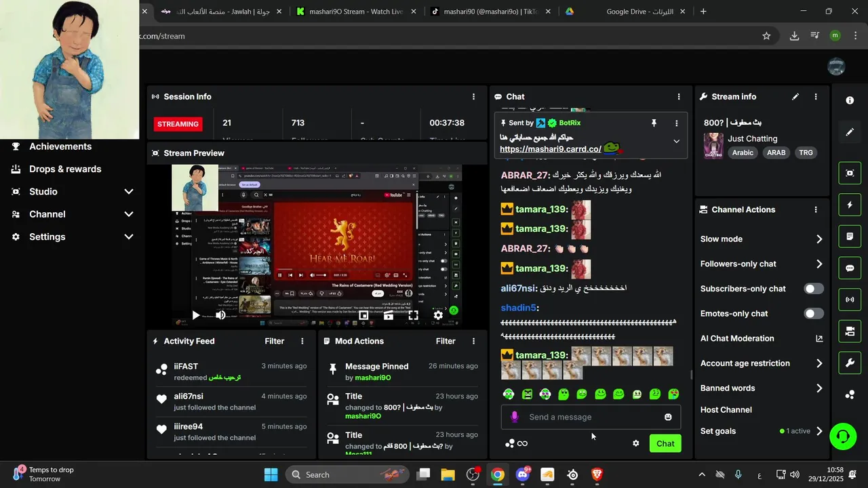Click the channel points infinity icon

[x=522, y=443]
